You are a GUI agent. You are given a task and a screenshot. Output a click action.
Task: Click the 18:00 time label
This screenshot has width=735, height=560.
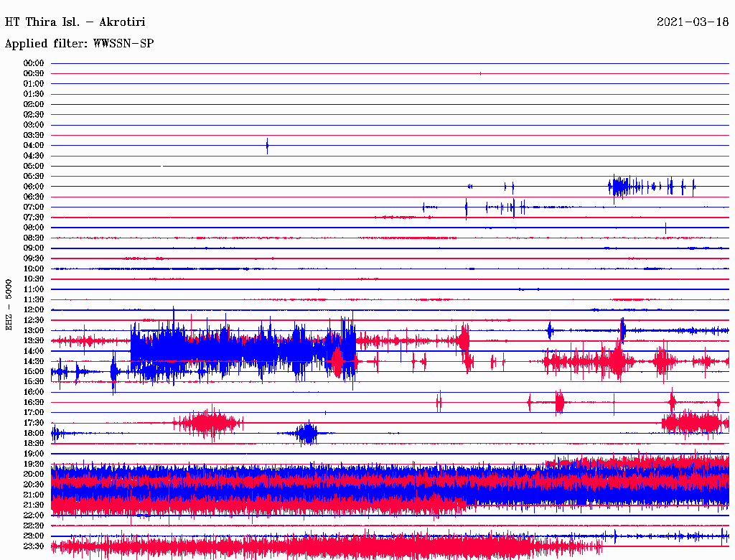[34, 434]
